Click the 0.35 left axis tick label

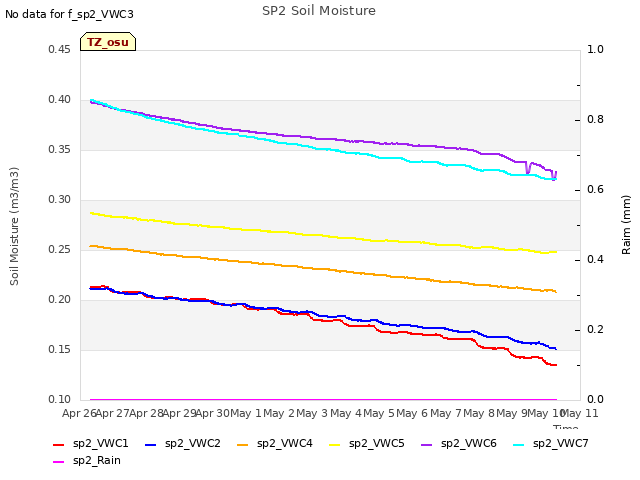59,150
